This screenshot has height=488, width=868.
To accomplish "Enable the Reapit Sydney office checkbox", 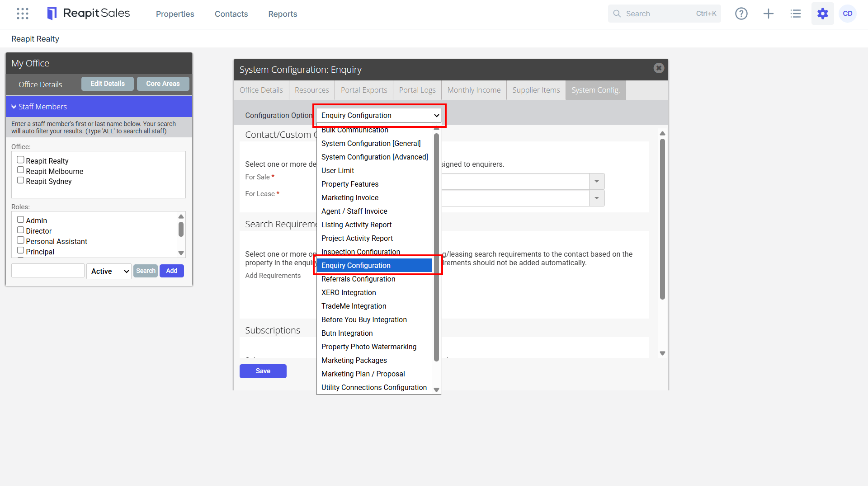I will coord(20,180).
